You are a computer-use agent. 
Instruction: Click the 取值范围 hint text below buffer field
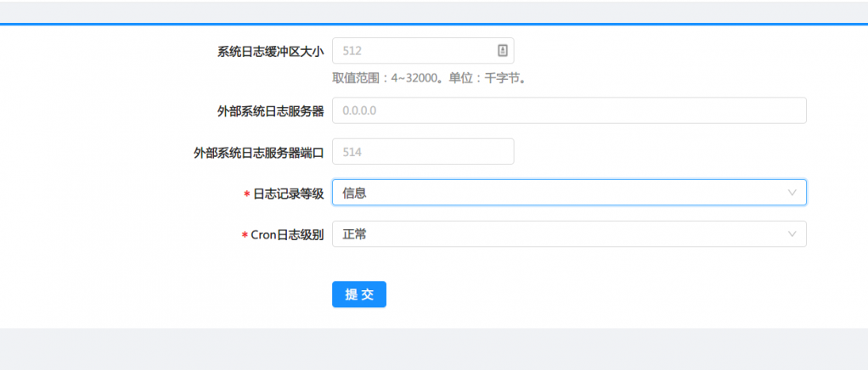429,78
